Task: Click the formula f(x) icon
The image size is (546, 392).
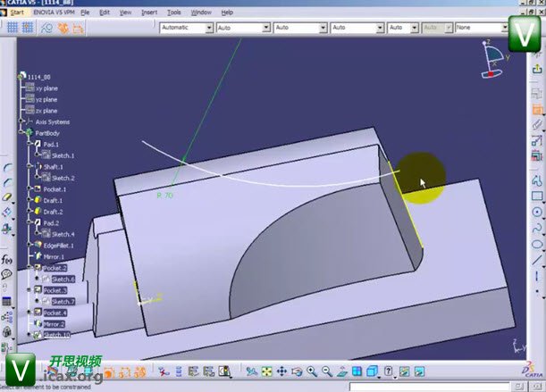Action: tap(7, 260)
